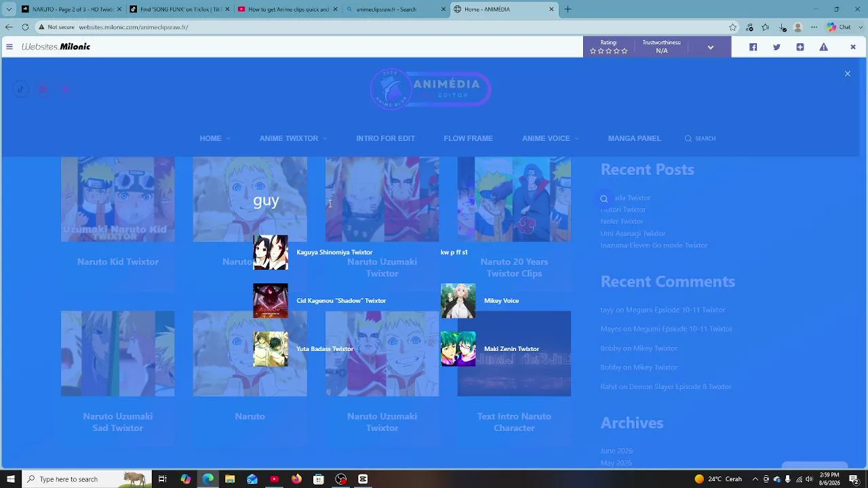Share the site on Twitter
The width and height of the screenshot is (868, 488).
(x=776, y=47)
